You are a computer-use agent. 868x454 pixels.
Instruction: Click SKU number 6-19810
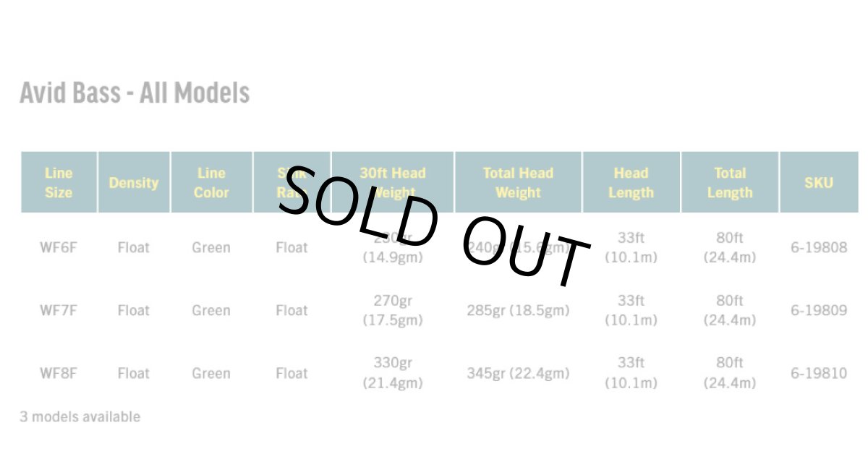[819, 373]
